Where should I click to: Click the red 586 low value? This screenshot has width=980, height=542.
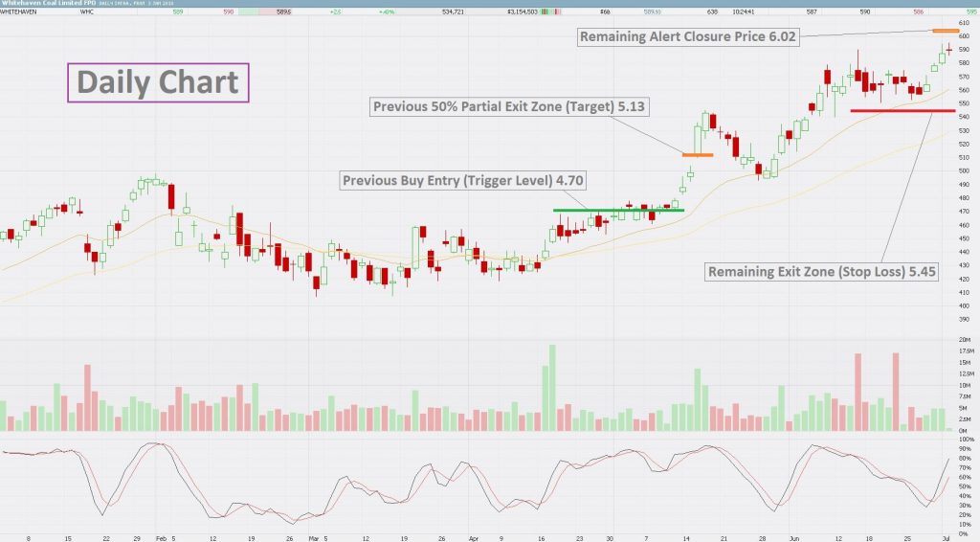(x=918, y=11)
